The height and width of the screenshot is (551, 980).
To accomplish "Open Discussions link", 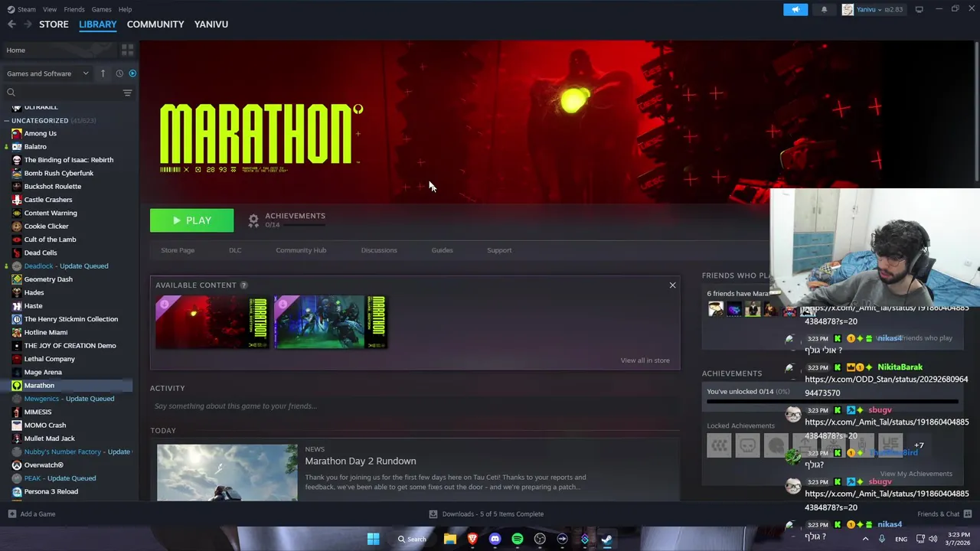I will pyautogui.click(x=379, y=250).
